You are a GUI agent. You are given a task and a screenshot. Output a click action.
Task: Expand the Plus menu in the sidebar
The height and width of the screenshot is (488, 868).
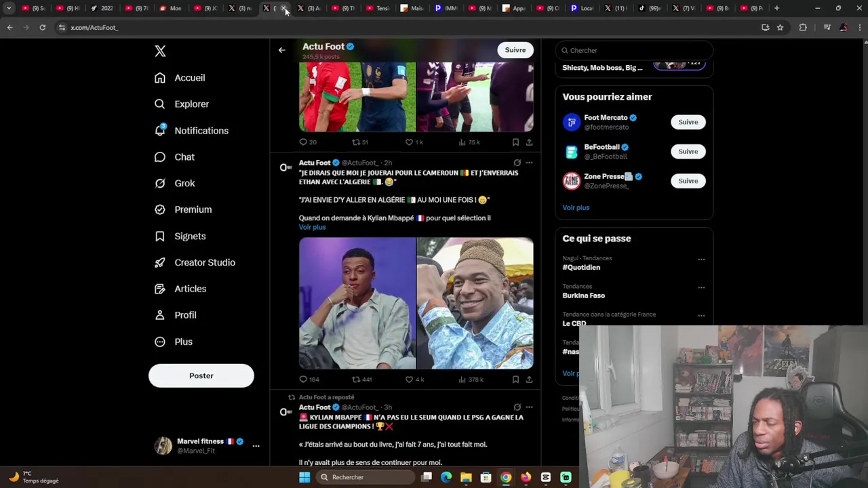(174, 342)
